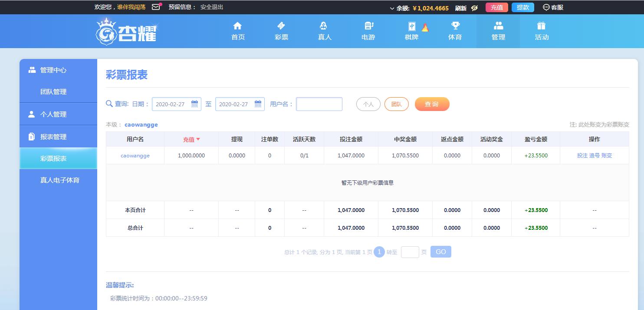Open the 活动 gift box icon
The height and width of the screenshot is (310, 644).
(x=541, y=26)
